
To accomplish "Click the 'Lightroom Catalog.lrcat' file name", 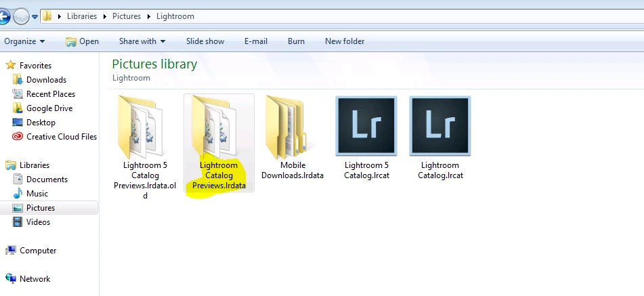I will click(440, 170).
